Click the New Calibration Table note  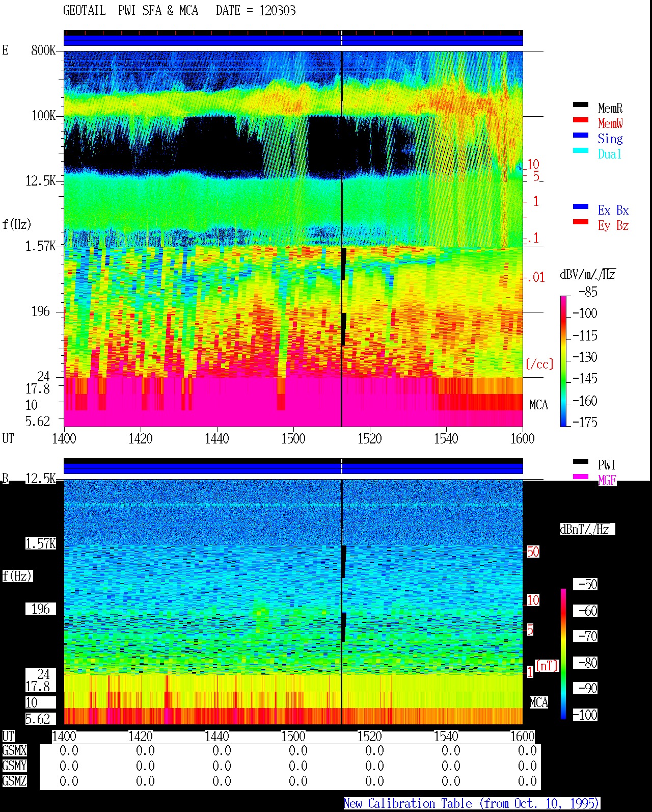coord(471,804)
